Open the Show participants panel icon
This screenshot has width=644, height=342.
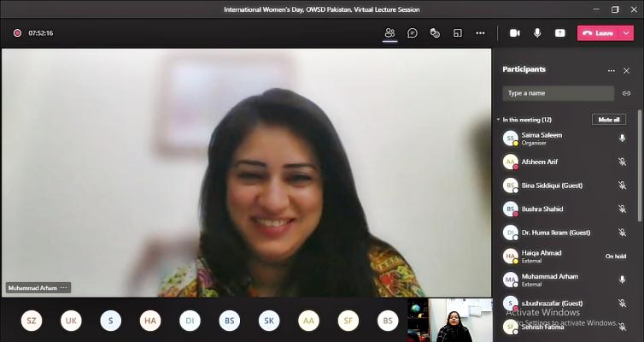[389, 32]
